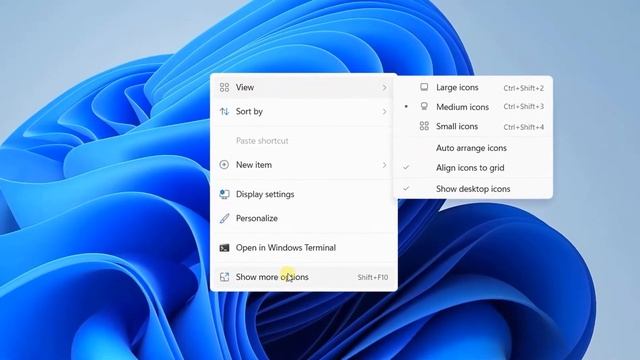Expand the Sort by chevron

coord(384,111)
